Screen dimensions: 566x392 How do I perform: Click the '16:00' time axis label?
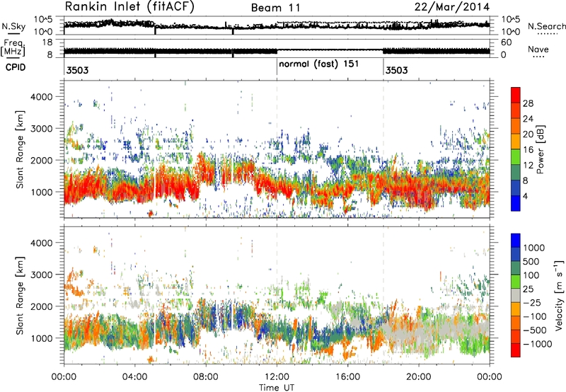(347, 377)
